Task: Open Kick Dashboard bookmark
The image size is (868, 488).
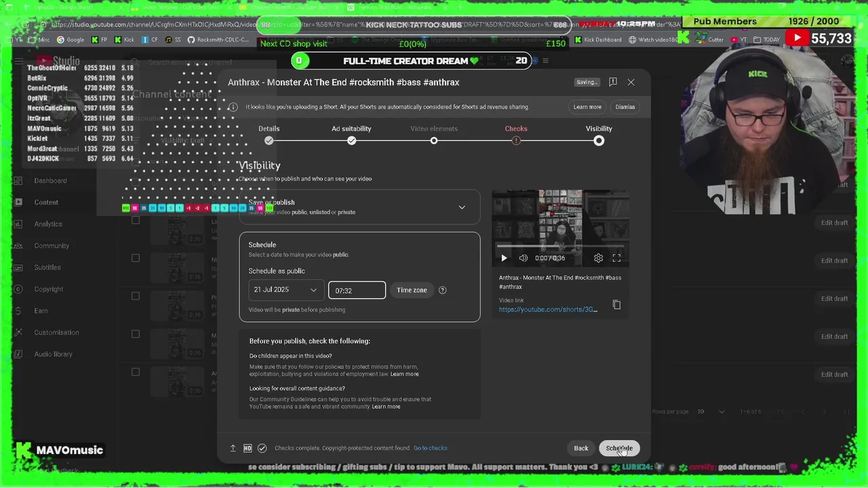Action: pos(597,40)
